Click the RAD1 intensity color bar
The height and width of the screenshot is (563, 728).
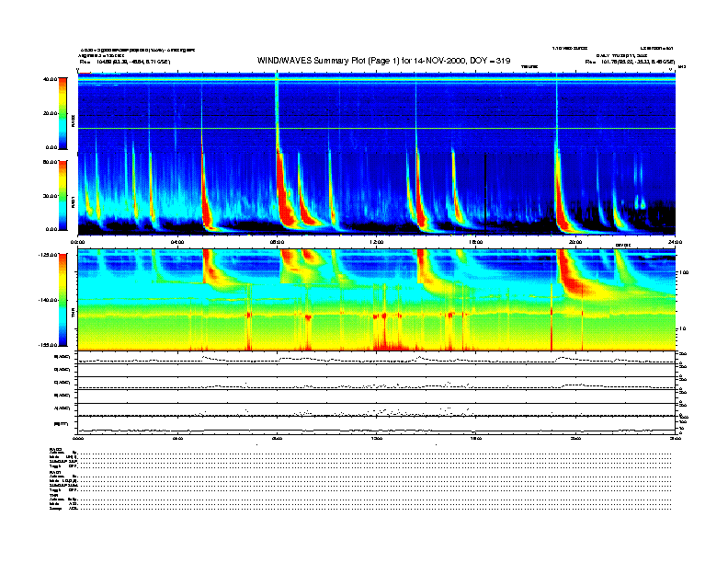tap(63, 195)
